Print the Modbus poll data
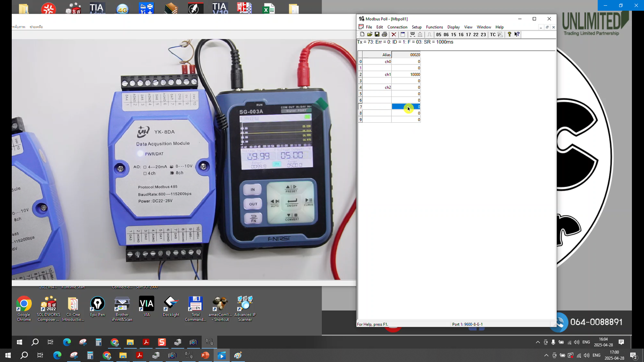The image size is (644, 362). [x=384, y=34]
